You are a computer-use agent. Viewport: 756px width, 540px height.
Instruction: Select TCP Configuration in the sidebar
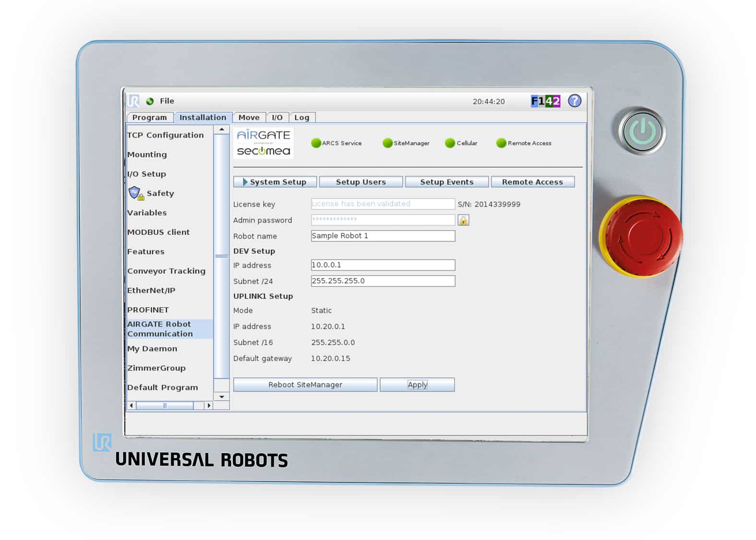[x=165, y=135]
